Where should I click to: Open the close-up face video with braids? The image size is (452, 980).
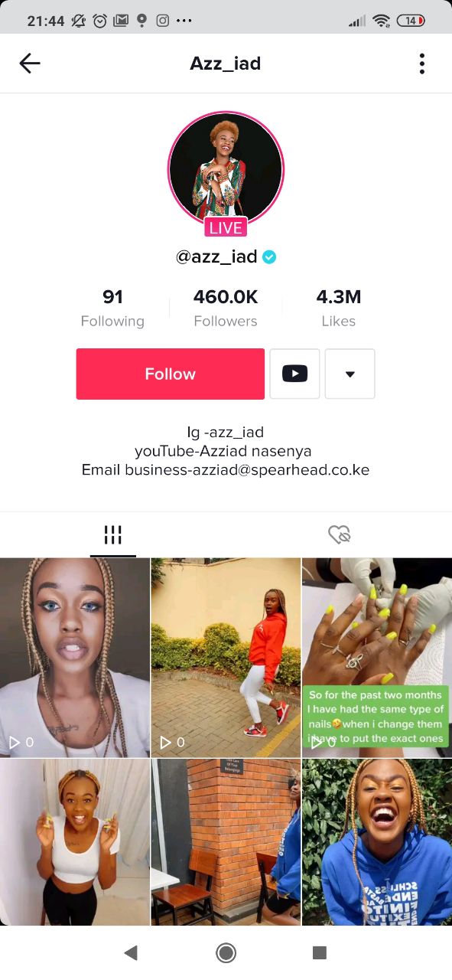[x=75, y=658]
